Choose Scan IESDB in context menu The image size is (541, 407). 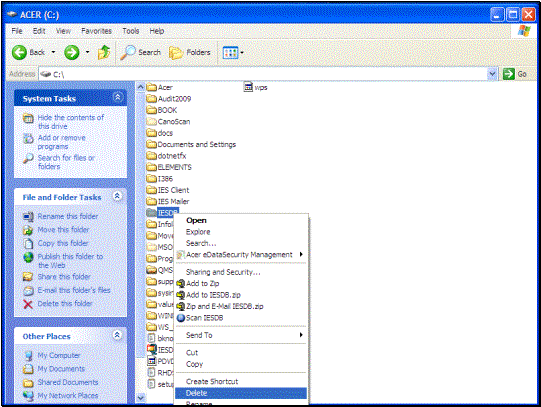(x=240, y=318)
